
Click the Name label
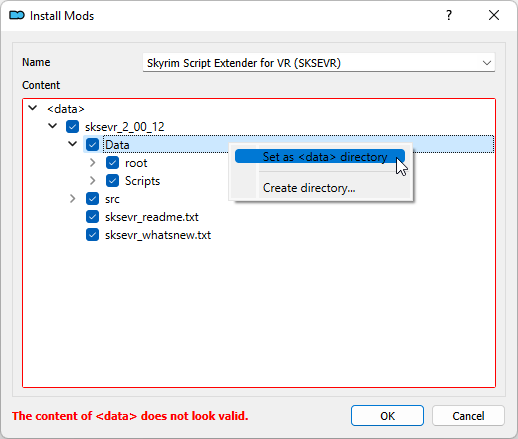tap(36, 62)
